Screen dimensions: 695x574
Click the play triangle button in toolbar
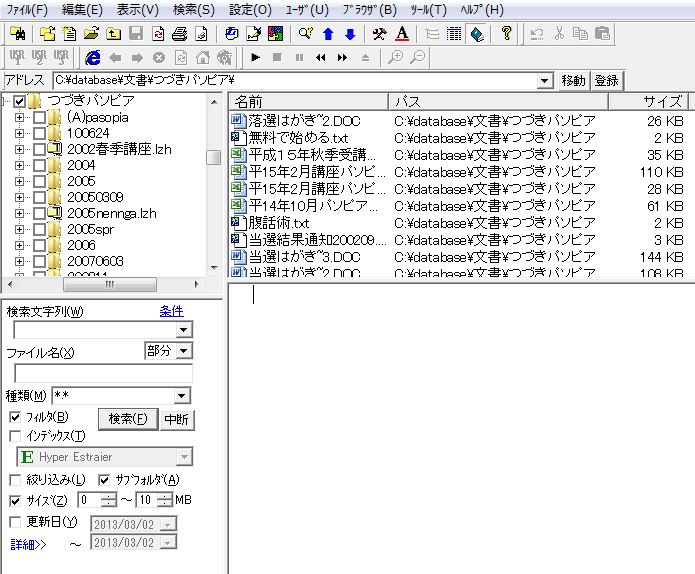pos(256,57)
